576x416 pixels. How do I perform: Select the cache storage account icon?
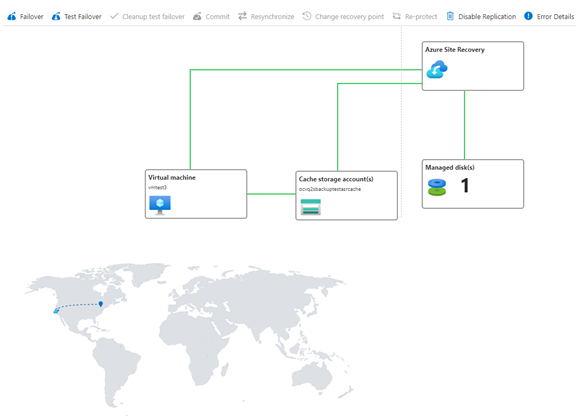pos(310,207)
